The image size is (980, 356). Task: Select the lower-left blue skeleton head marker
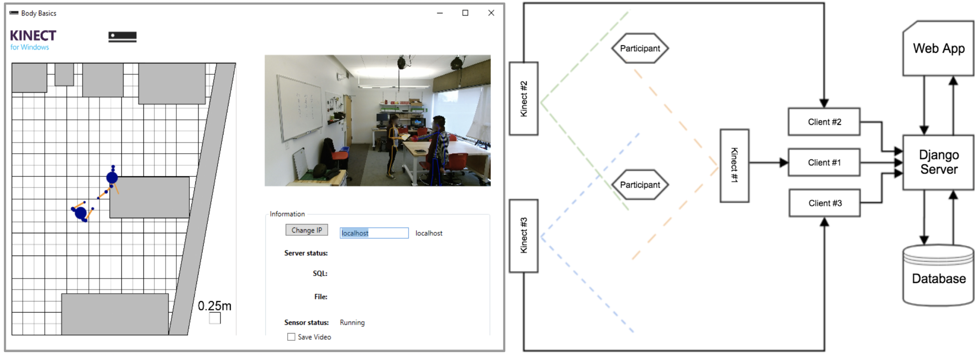coord(81,213)
